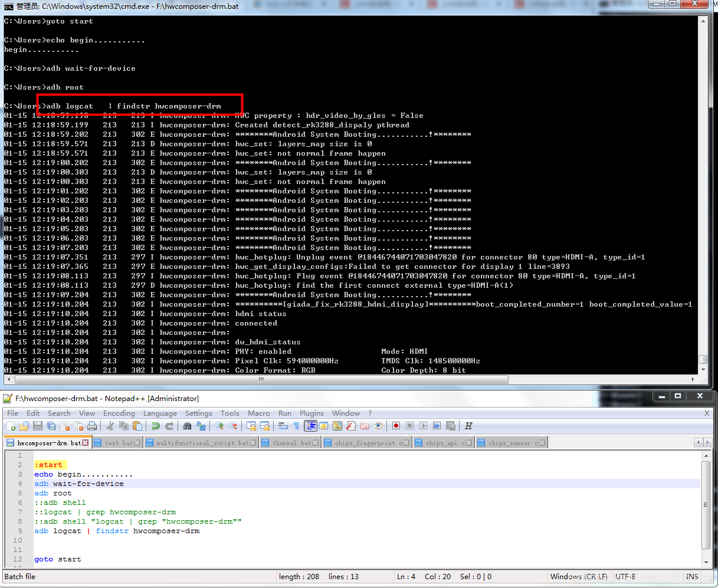
Task: Open the File menu
Action: [x=12, y=413]
